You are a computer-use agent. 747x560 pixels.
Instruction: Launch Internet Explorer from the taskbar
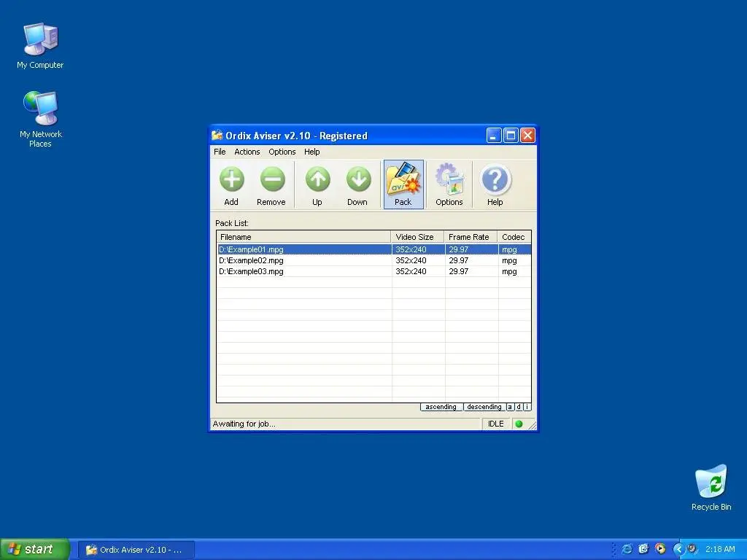point(627,549)
